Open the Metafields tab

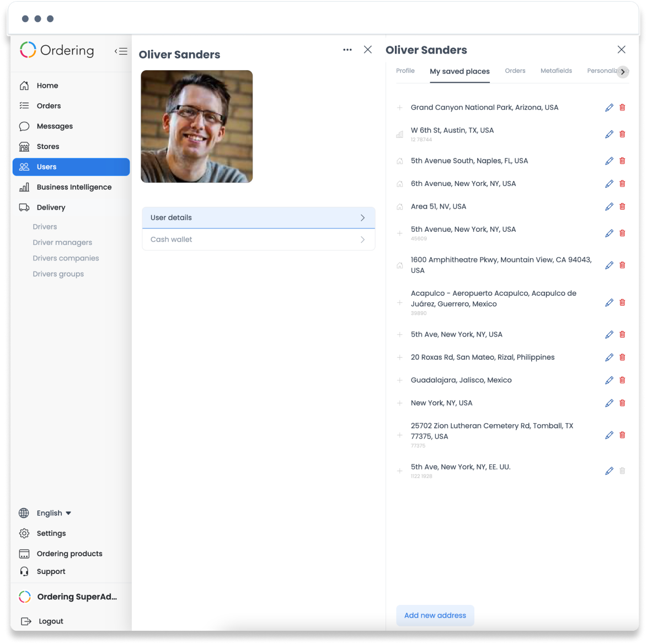point(556,71)
